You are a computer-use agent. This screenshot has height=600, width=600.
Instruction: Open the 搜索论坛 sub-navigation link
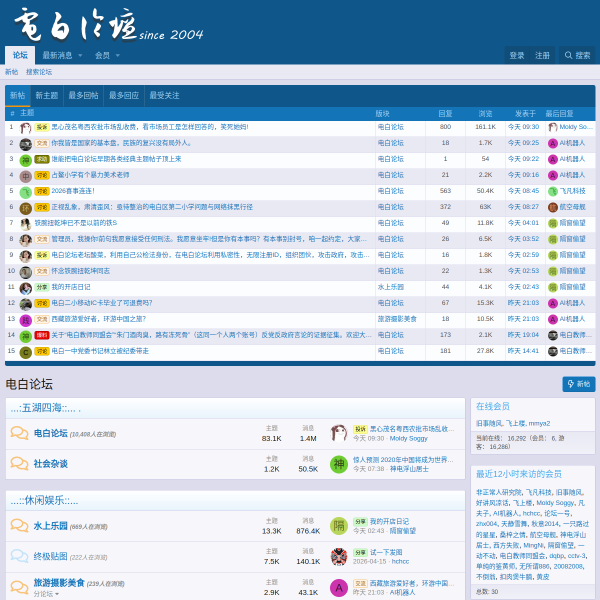click(x=39, y=72)
